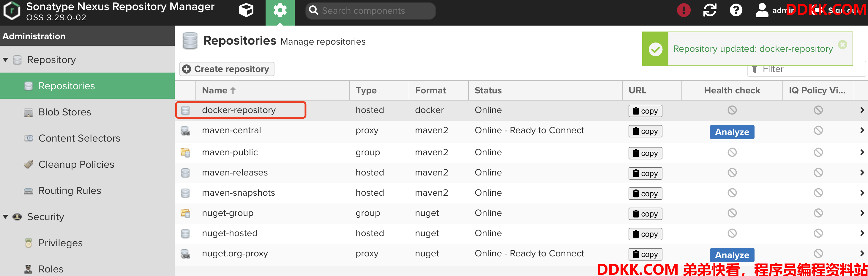This screenshot has height=276, width=868.
Task: Click the IQ Policy Violations column header
Action: (818, 90)
